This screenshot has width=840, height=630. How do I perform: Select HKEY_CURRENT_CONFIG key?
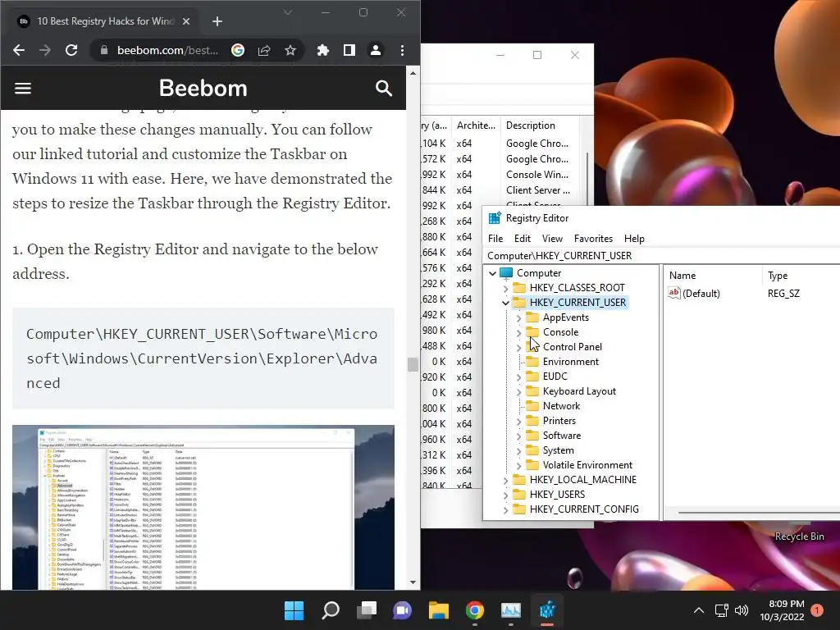coord(584,509)
